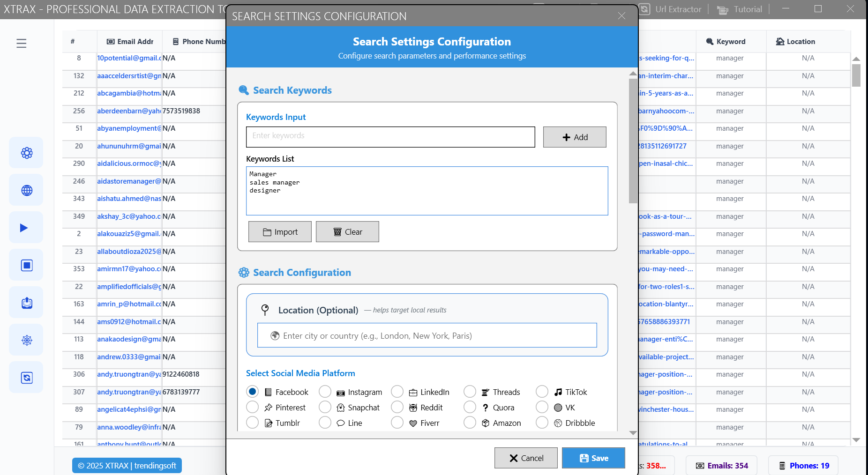
Task: Click the globe icon in sidebar
Action: click(27, 190)
